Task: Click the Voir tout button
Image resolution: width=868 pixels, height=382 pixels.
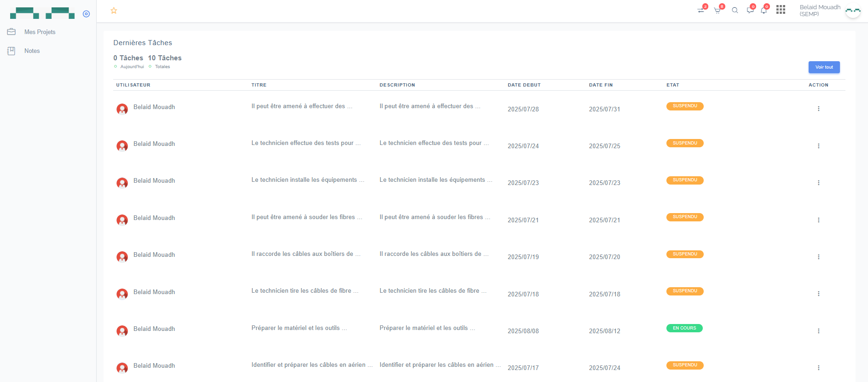Action: [824, 67]
